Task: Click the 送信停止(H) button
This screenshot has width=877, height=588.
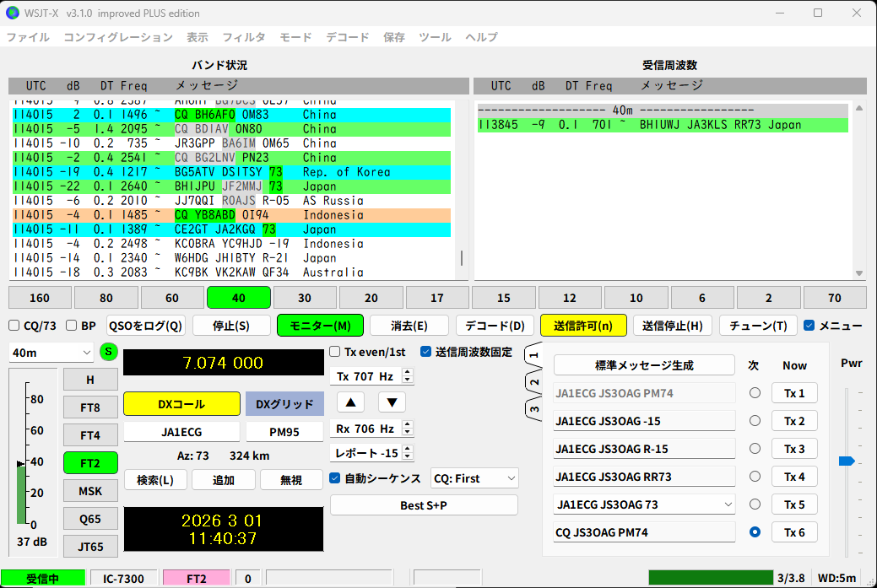Action: click(672, 326)
